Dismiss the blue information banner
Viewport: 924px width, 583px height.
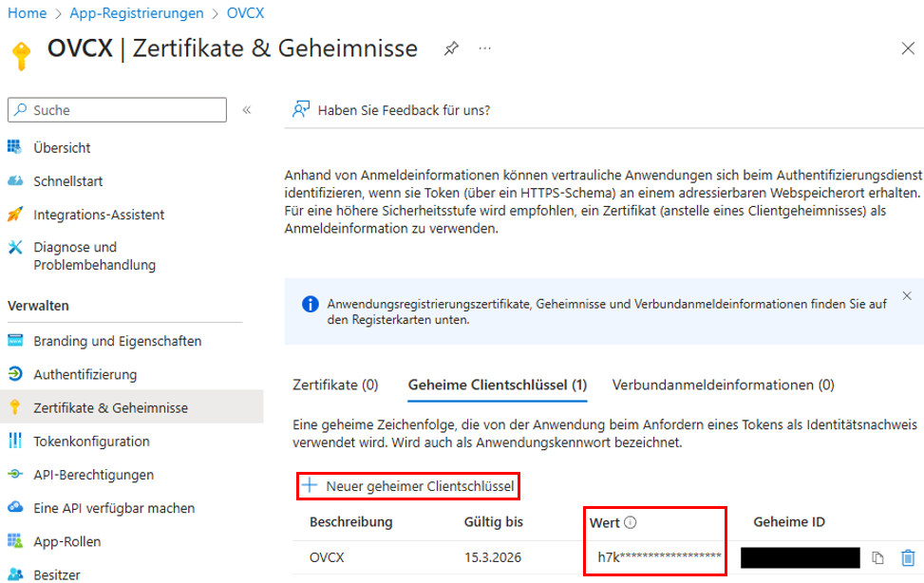pyautogui.click(x=906, y=296)
